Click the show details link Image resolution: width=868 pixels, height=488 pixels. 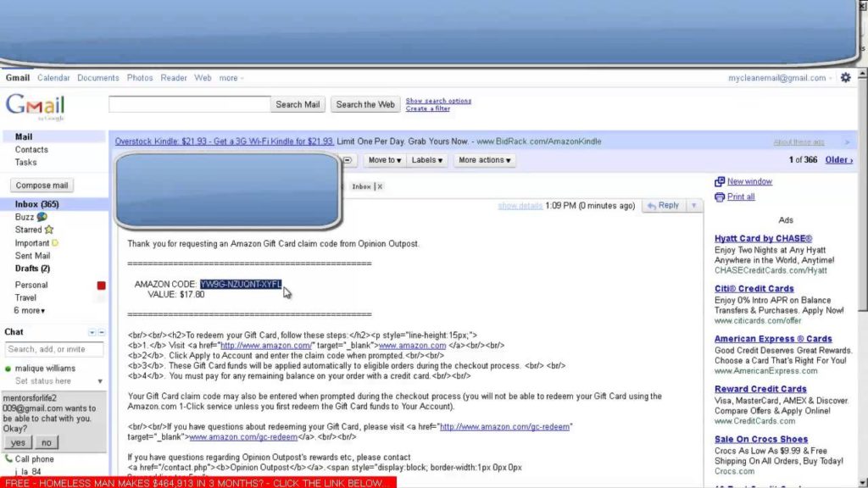(x=520, y=206)
